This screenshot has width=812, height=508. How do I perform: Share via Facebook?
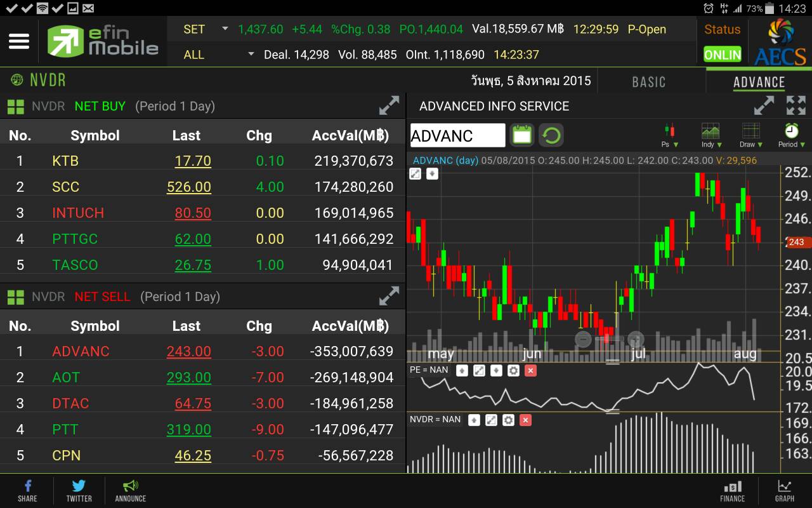coord(27,491)
